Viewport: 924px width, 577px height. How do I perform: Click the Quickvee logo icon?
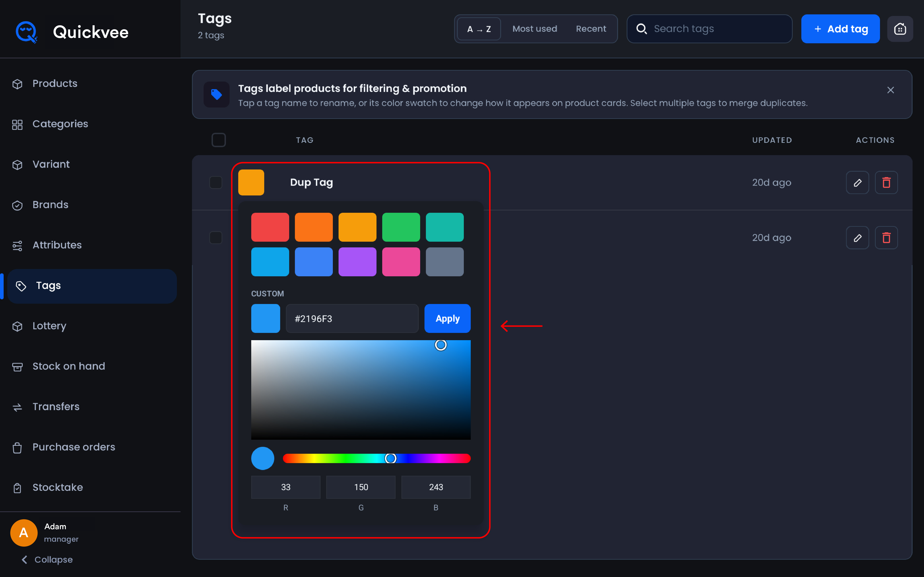tap(26, 32)
